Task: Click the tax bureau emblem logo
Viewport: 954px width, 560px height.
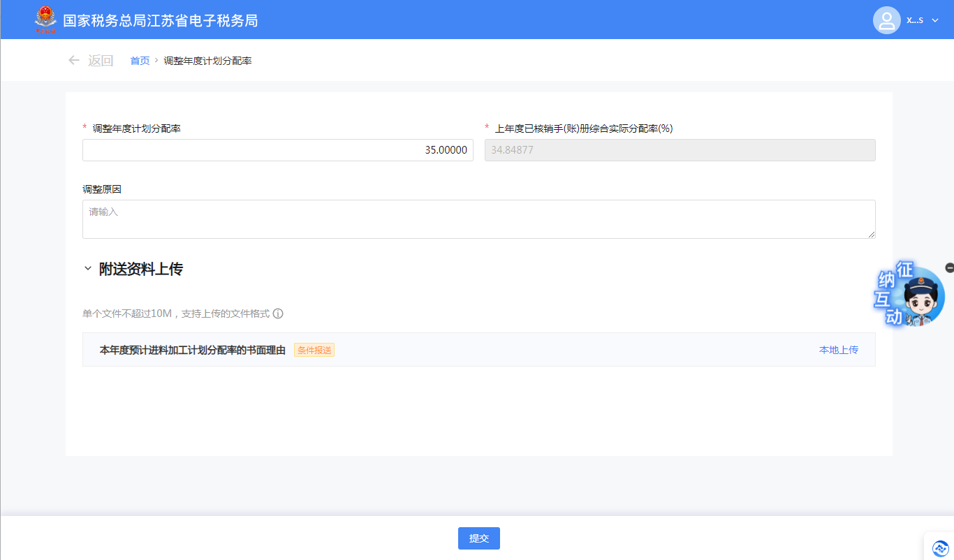Action: (46, 20)
